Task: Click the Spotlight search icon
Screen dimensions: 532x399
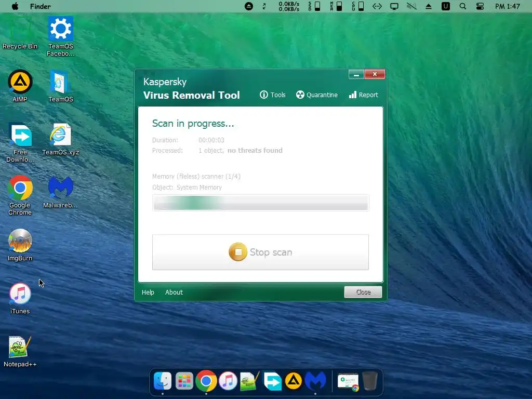Action: click(x=463, y=6)
